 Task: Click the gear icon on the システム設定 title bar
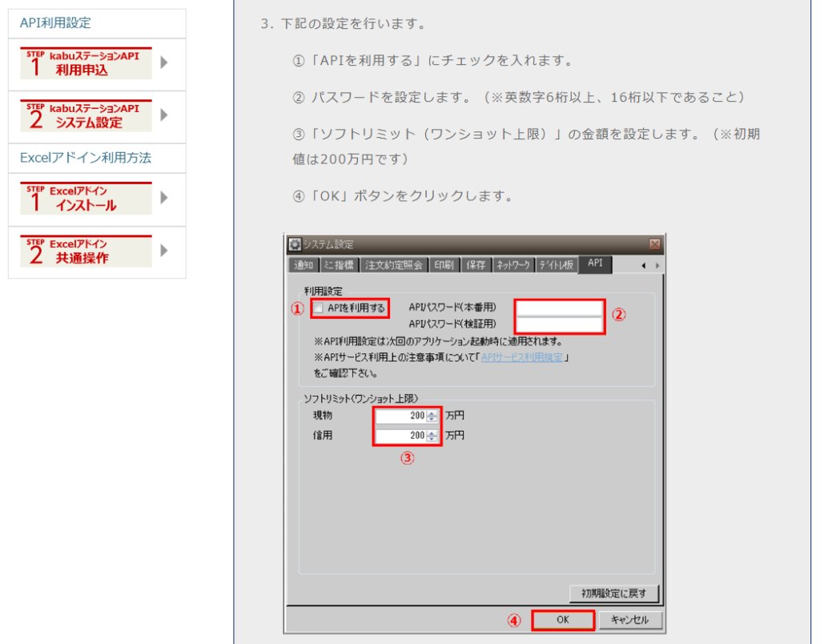coord(295,244)
